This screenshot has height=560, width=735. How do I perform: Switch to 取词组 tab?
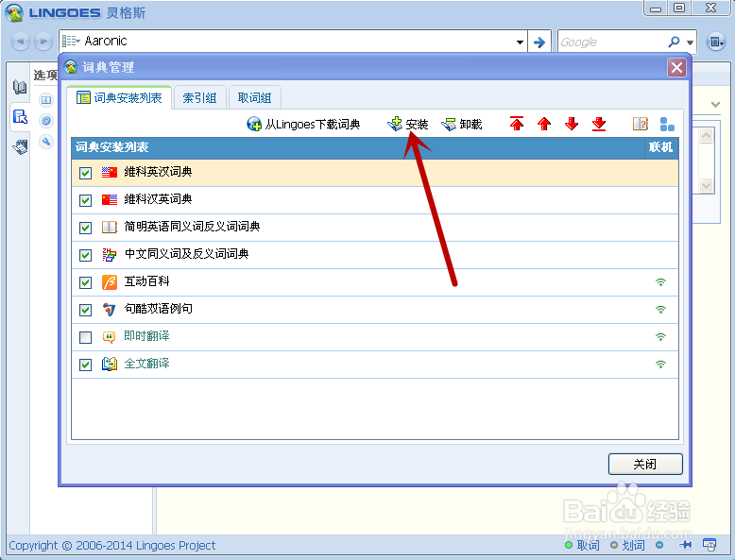coord(254,97)
